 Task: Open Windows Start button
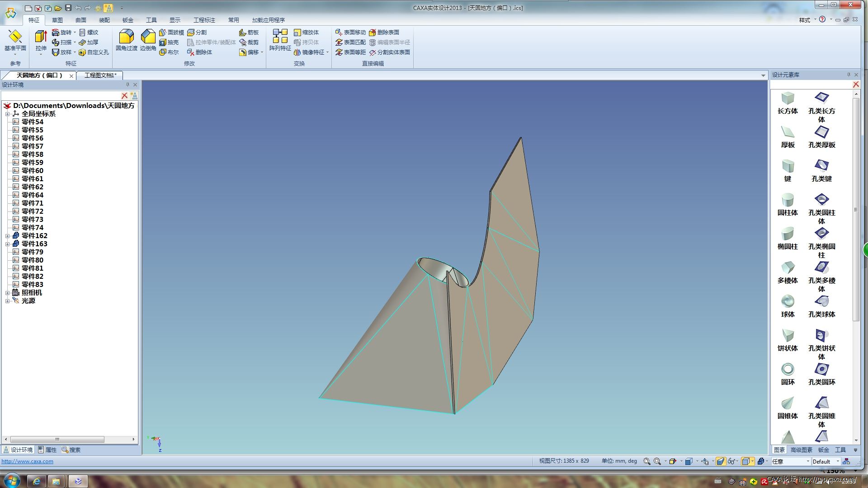11,480
